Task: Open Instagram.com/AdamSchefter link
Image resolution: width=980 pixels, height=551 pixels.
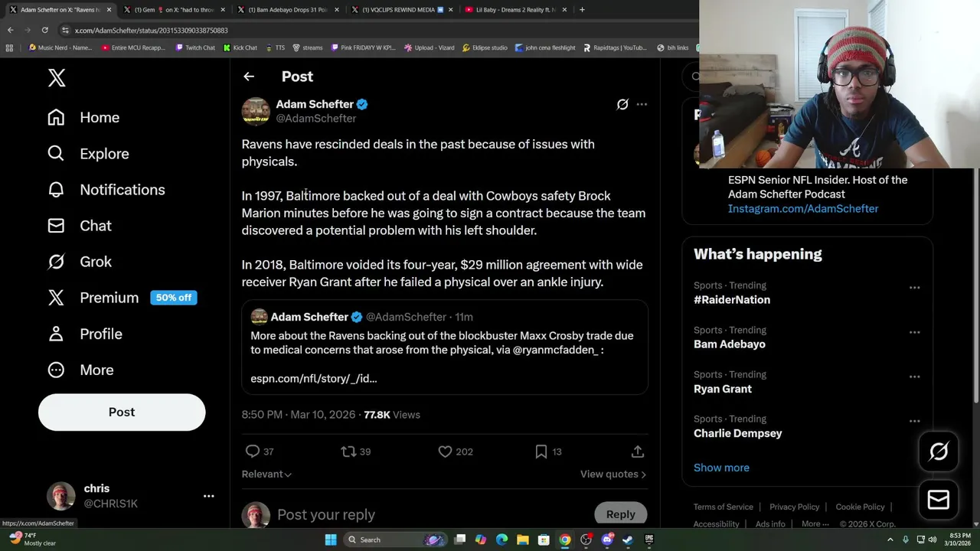Action: pyautogui.click(x=803, y=209)
